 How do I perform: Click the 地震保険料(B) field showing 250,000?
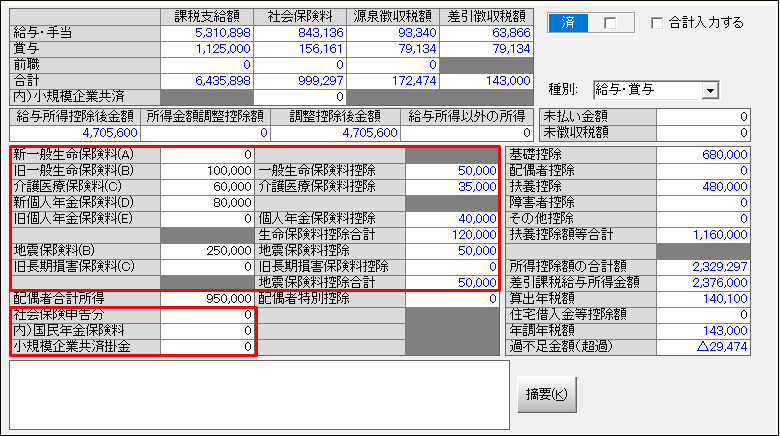point(208,250)
